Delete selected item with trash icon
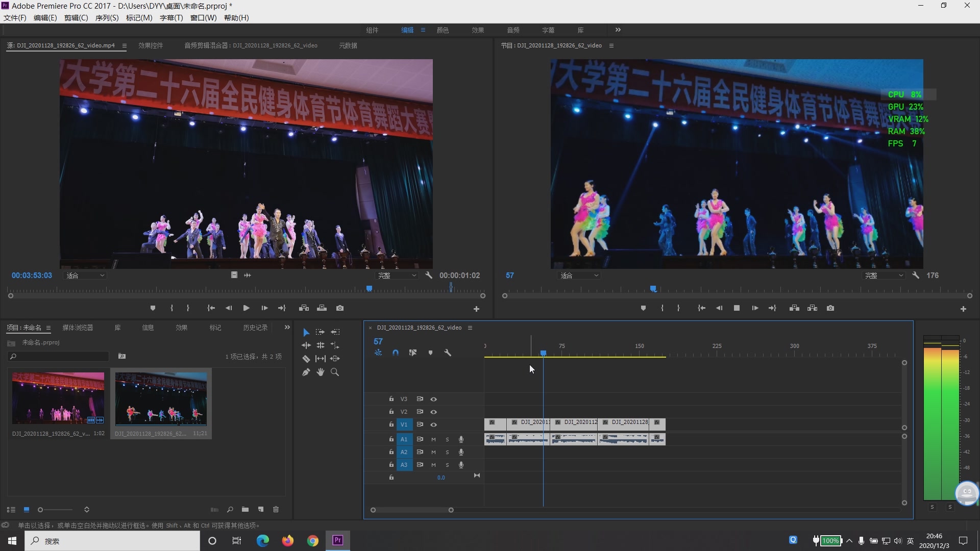 (x=276, y=509)
